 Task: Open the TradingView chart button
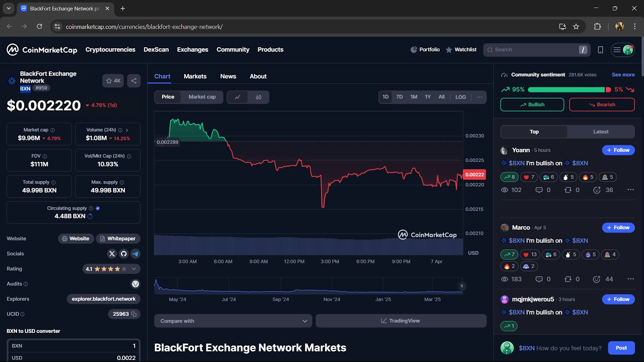[401, 321]
